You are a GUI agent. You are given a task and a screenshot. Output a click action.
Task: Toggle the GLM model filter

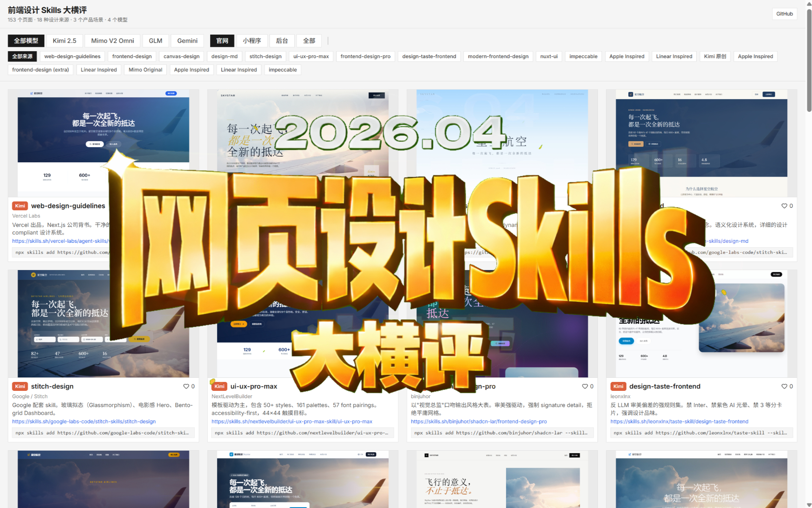(x=155, y=41)
